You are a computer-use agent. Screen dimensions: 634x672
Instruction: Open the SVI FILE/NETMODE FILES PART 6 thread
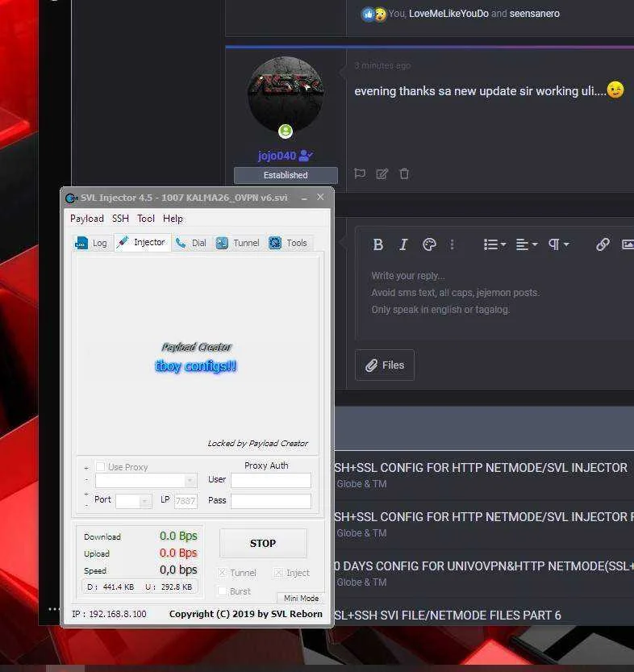click(x=448, y=616)
